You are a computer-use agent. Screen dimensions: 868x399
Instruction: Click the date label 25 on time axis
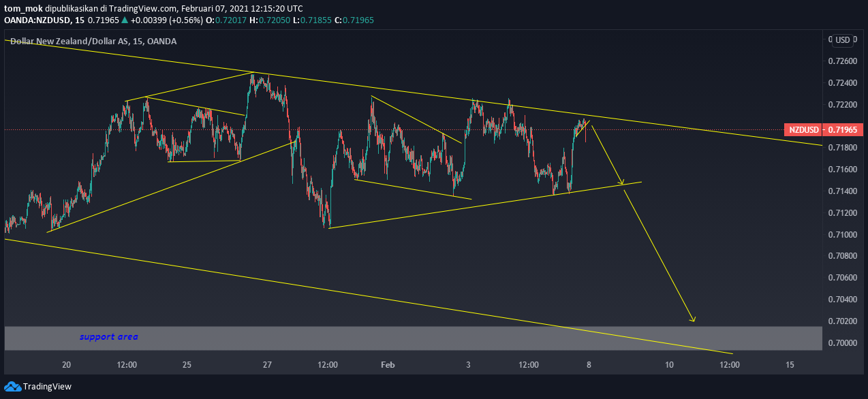[187, 365]
